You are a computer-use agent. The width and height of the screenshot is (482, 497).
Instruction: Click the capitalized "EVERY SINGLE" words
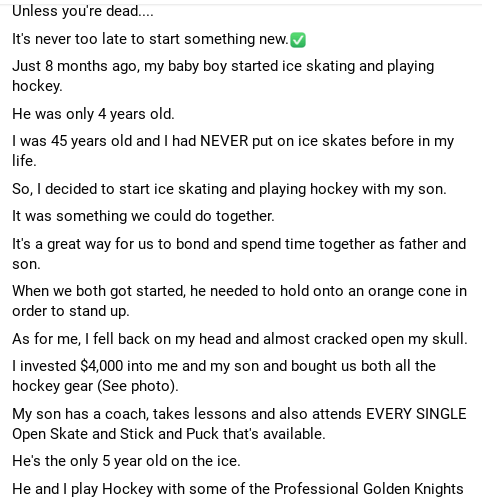416,414
